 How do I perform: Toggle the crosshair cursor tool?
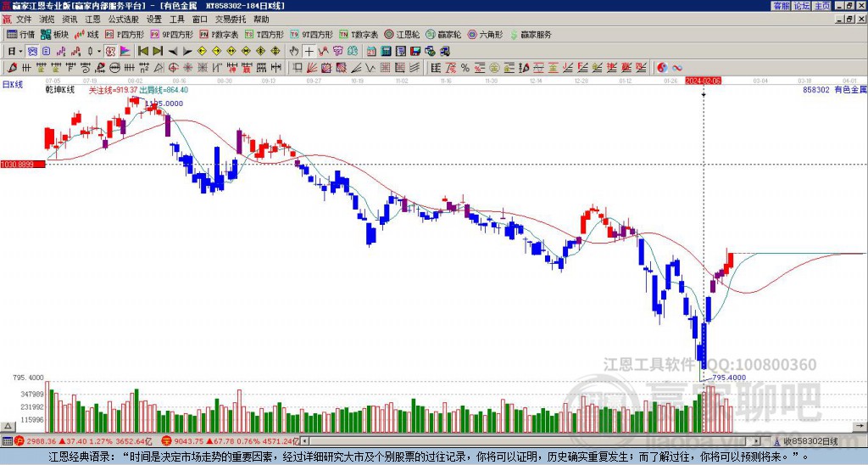[309, 51]
